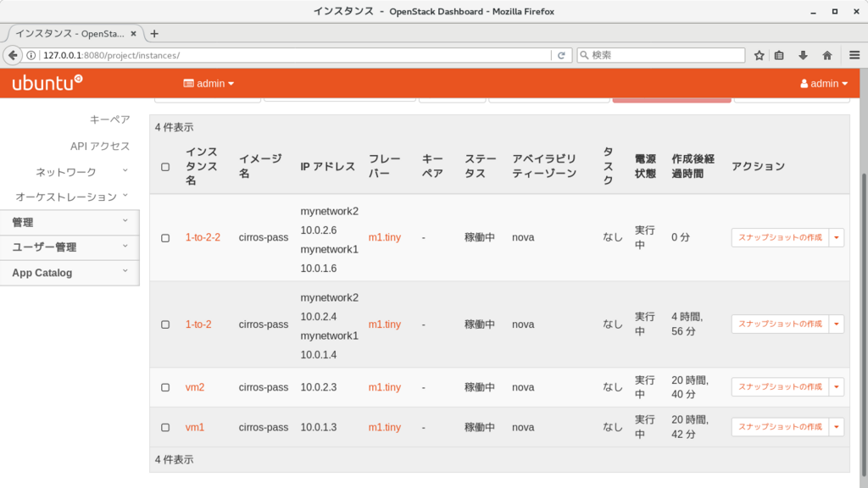Expand the ユーザー管理 panel
This screenshot has width=868, height=488.
(70, 247)
